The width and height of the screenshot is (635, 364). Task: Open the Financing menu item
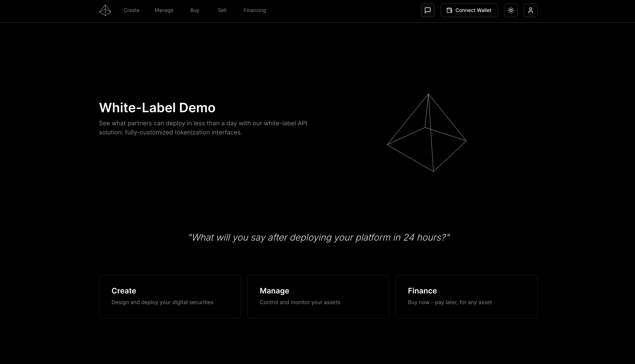254,10
